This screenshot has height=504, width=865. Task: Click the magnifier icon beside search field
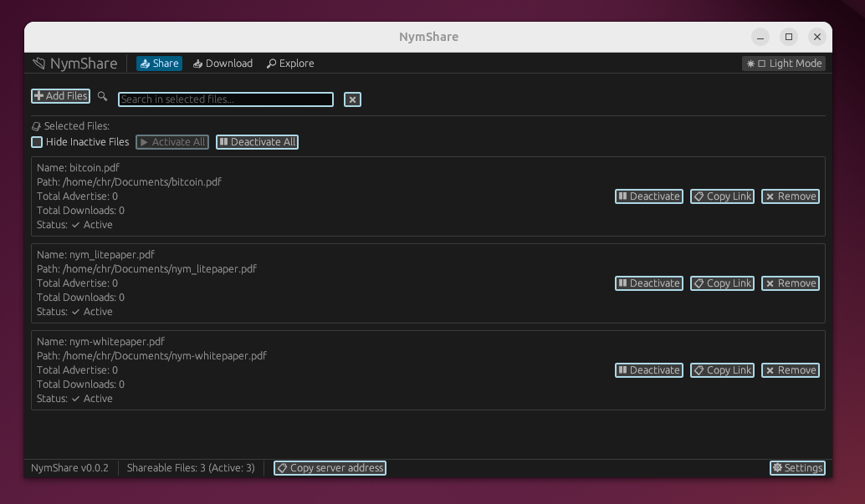[x=103, y=97]
